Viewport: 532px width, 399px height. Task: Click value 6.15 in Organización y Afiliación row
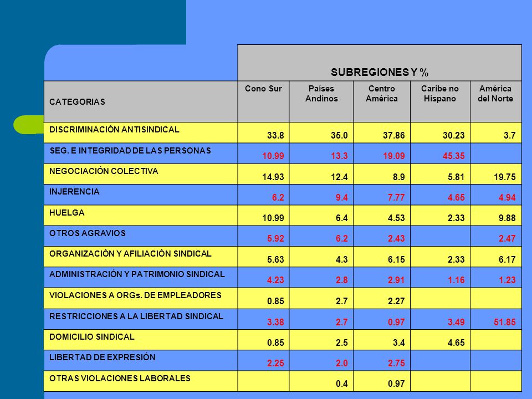[x=396, y=259]
